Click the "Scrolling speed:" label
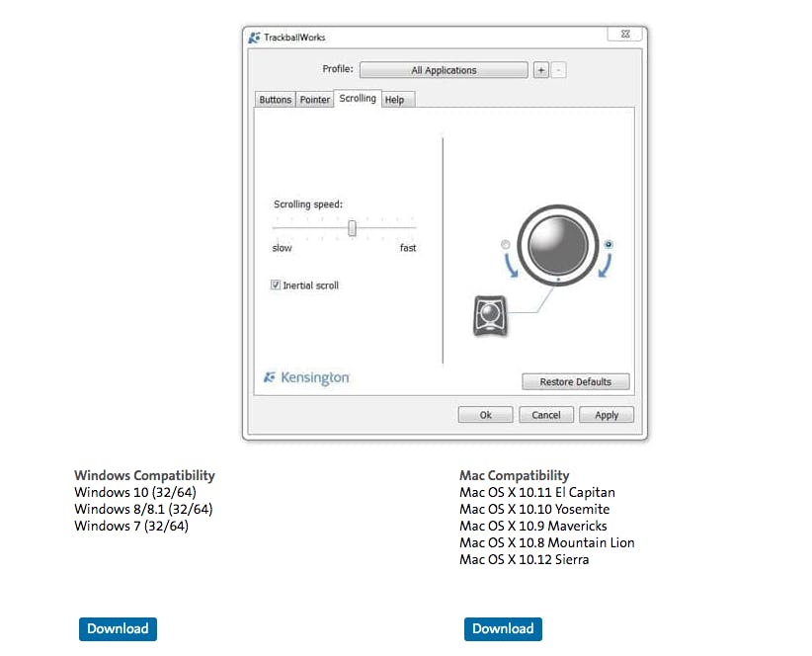 coord(308,205)
